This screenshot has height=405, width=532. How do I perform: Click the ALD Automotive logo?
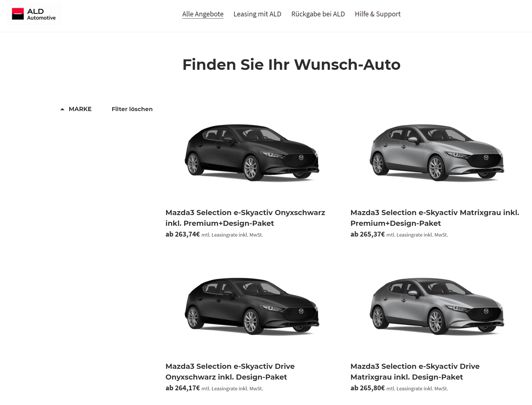point(34,14)
